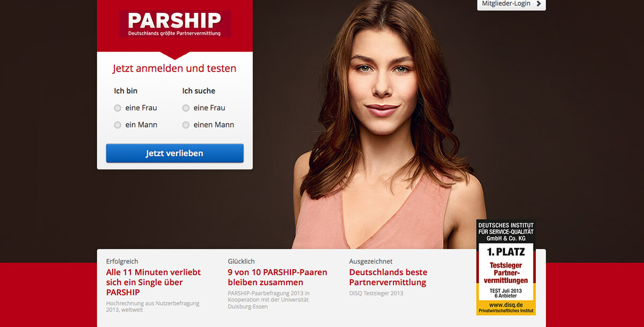Click the PARSHIP logo

(x=175, y=24)
